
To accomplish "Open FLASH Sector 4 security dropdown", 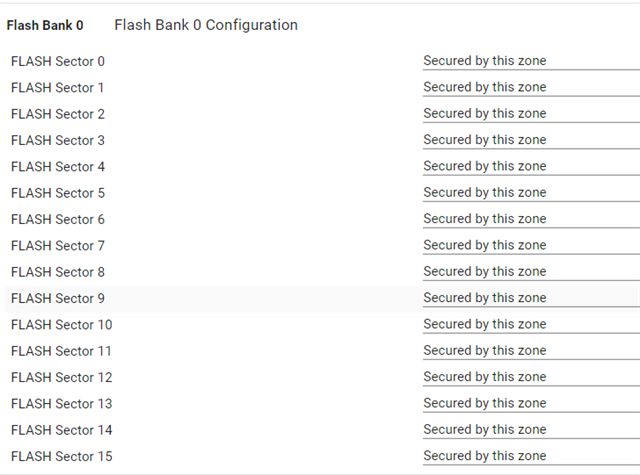I will (x=530, y=166).
